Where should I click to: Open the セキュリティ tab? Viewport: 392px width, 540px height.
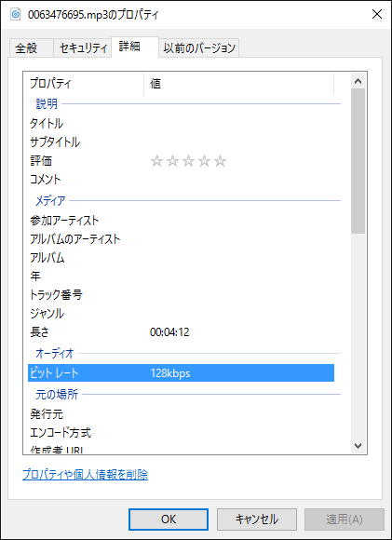pos(82,47)
